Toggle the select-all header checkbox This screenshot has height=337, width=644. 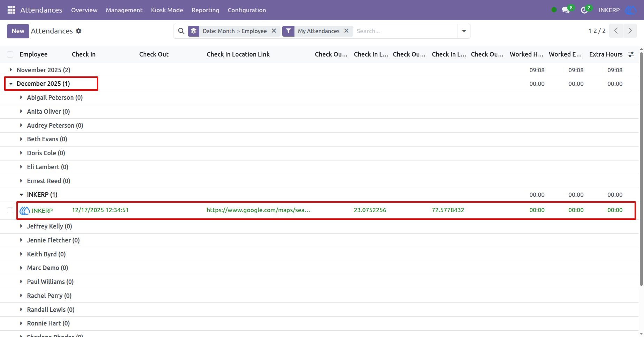point(10,54)
